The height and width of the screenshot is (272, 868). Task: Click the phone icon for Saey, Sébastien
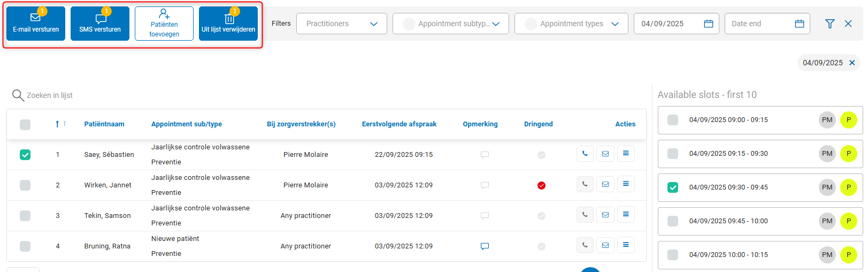585,154
